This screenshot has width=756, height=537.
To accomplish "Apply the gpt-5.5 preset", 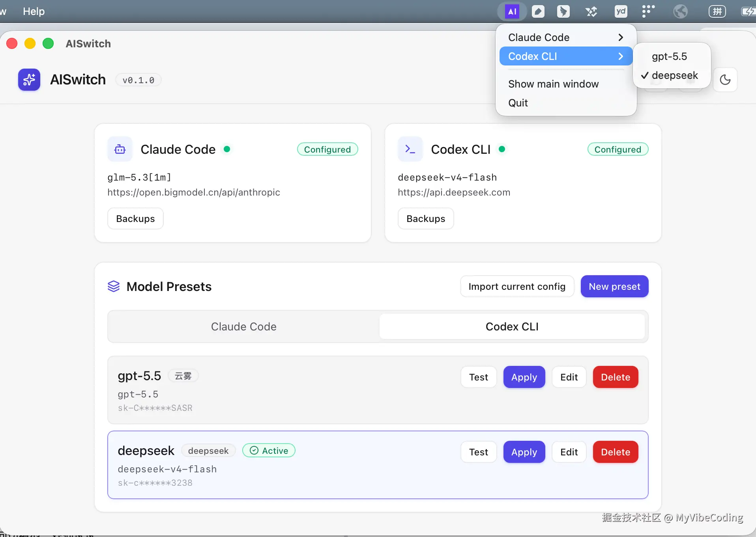I will pos(524,377).
